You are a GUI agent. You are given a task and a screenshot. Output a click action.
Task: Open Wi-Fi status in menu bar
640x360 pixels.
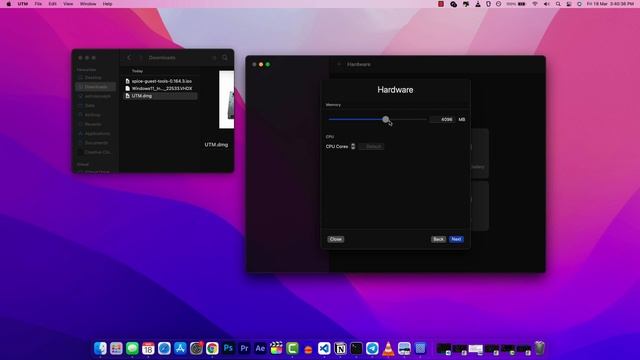point(535,4)
